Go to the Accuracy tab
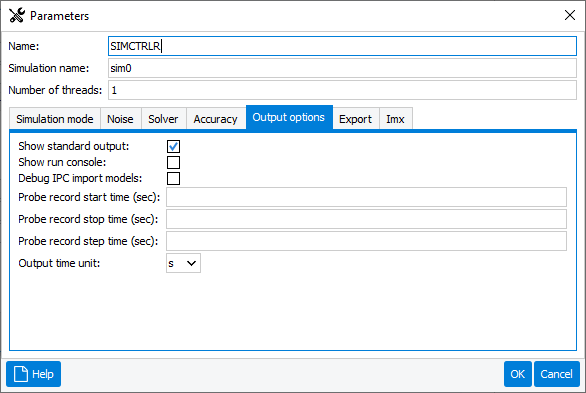This screenshot has width=586, height=393. click(216, 119)
